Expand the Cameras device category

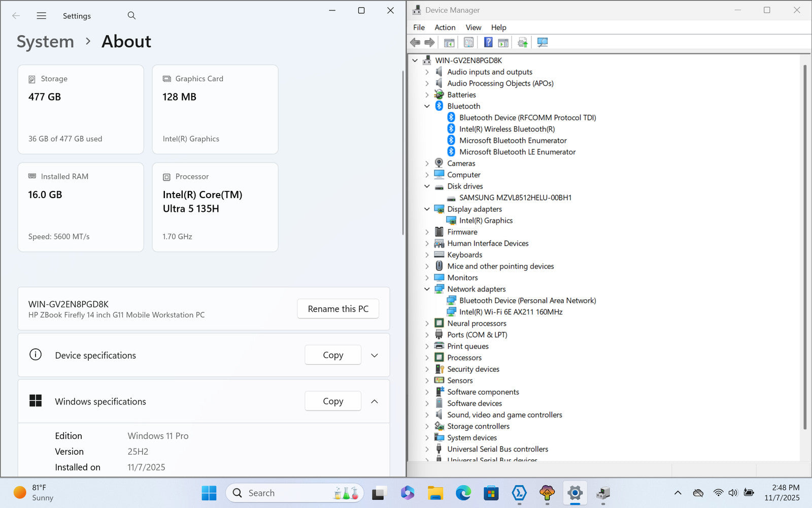tap(427, 164)
